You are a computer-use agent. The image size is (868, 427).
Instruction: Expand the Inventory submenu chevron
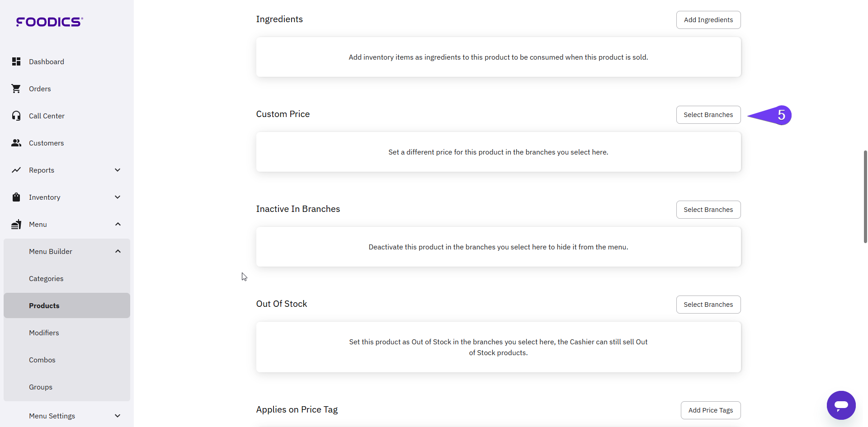[x=118, y=197]
